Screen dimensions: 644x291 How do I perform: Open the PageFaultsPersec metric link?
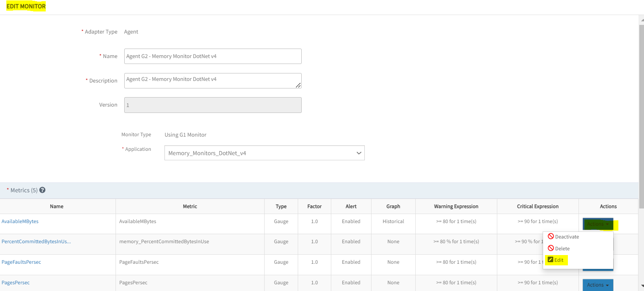(21, 262)
